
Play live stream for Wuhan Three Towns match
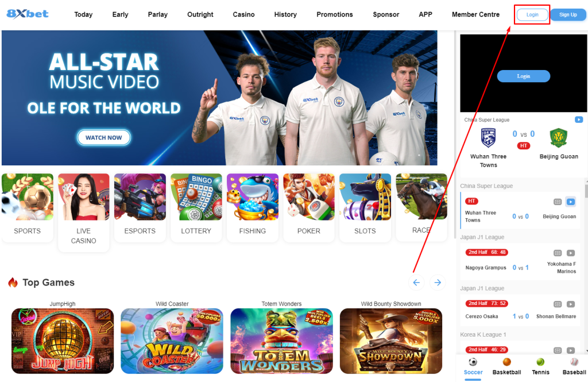pos(570,202)
